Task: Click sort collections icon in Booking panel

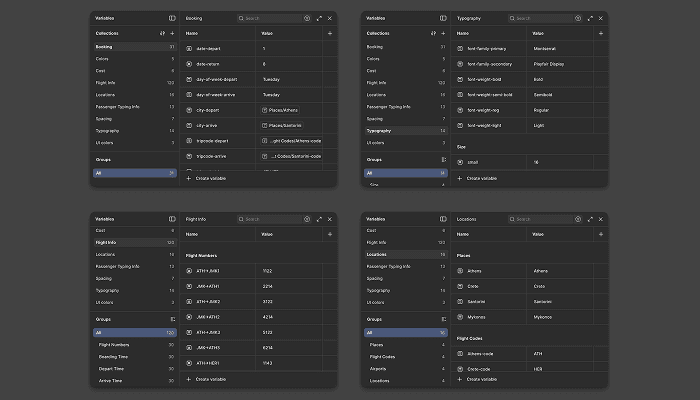Action: [x=162, y=33]
